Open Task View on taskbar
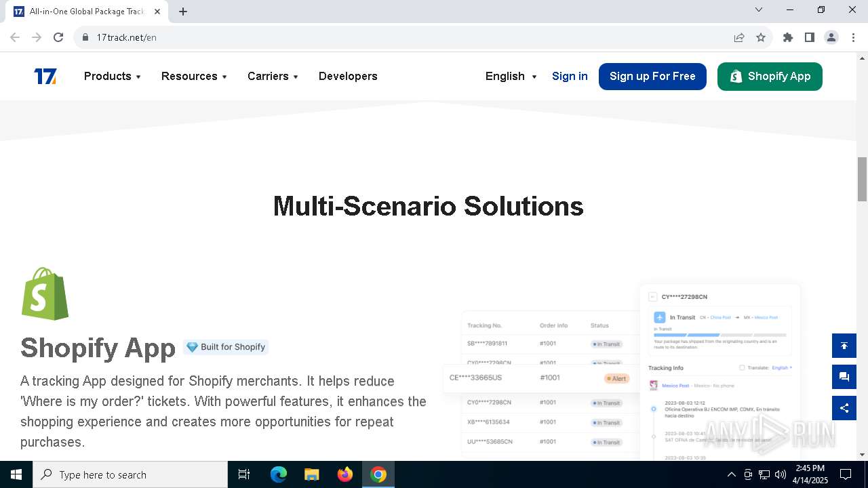The image size is (868, 488). [244, 474]
